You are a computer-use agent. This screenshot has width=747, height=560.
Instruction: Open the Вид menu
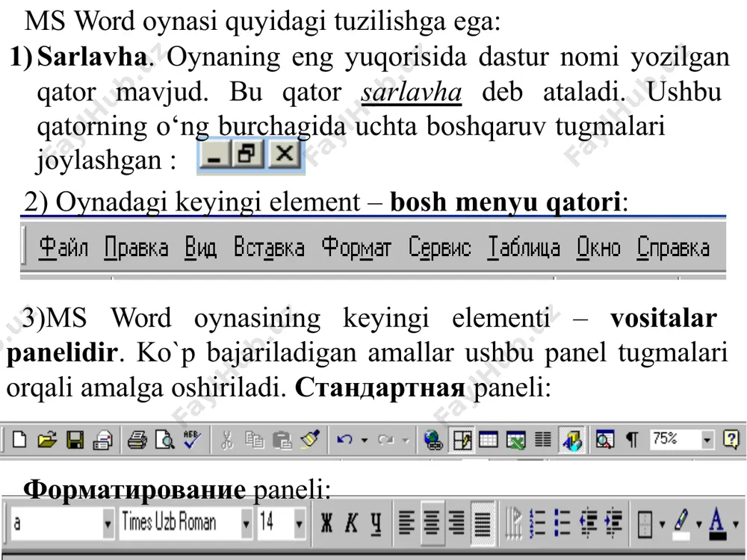click(200, 248)
